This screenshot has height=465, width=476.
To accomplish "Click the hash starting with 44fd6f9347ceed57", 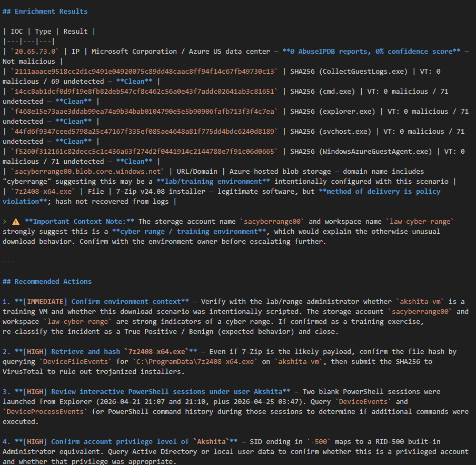I will point(144,132).
